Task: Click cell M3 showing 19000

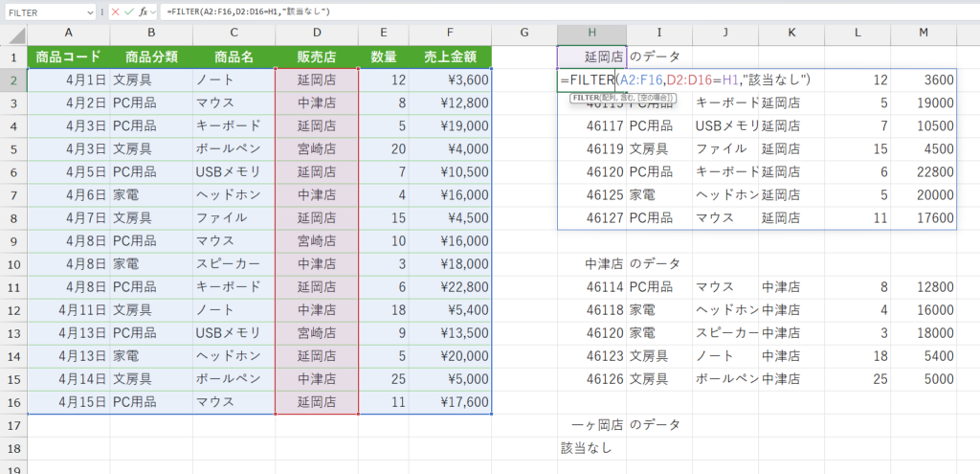Action: 924,103
